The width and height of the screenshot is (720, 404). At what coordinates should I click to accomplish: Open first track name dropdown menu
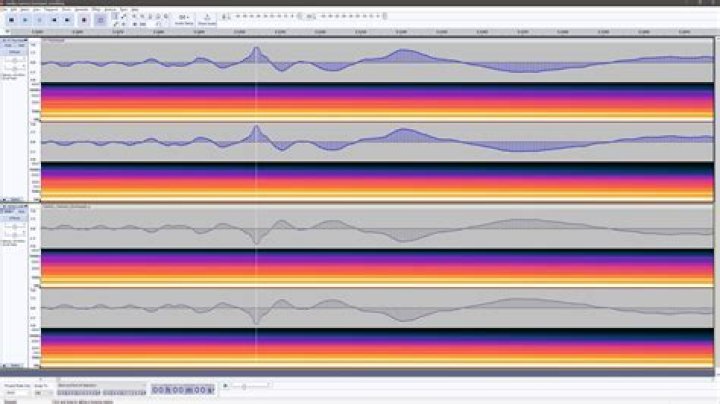(16, 40)
